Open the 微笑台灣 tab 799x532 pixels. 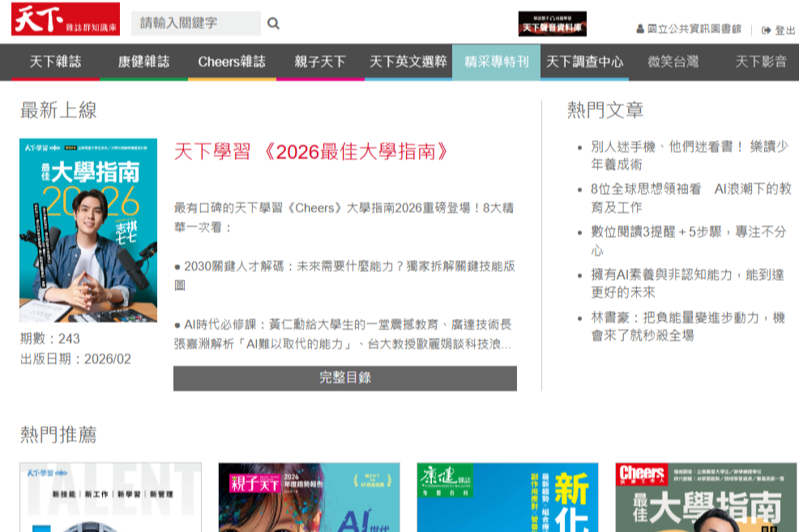[x=673, y=62]
